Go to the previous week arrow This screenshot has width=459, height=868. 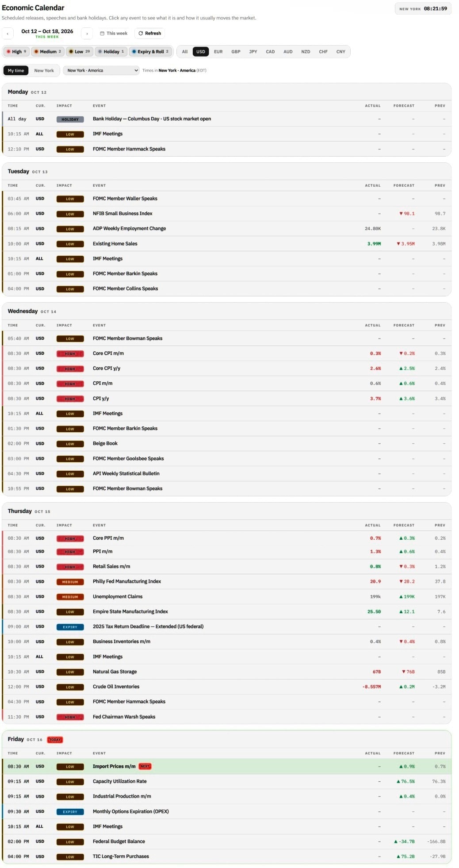pos(8,34)
